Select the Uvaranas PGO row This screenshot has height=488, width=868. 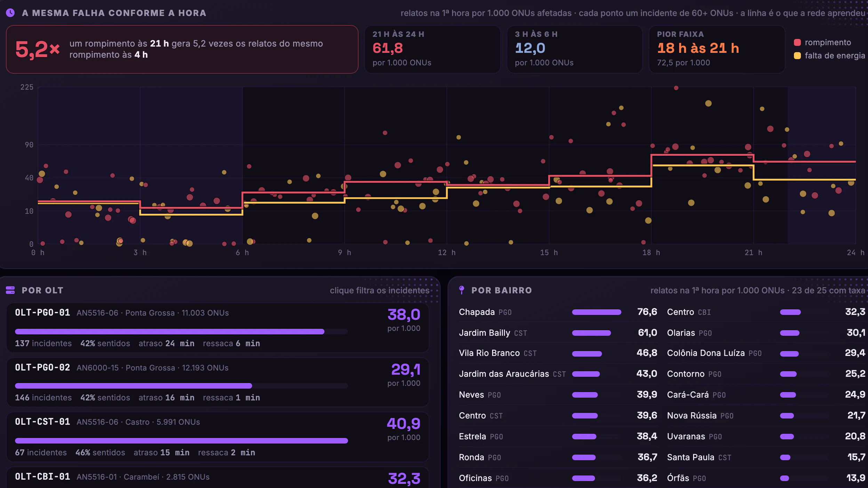click(x=766, y=437)
